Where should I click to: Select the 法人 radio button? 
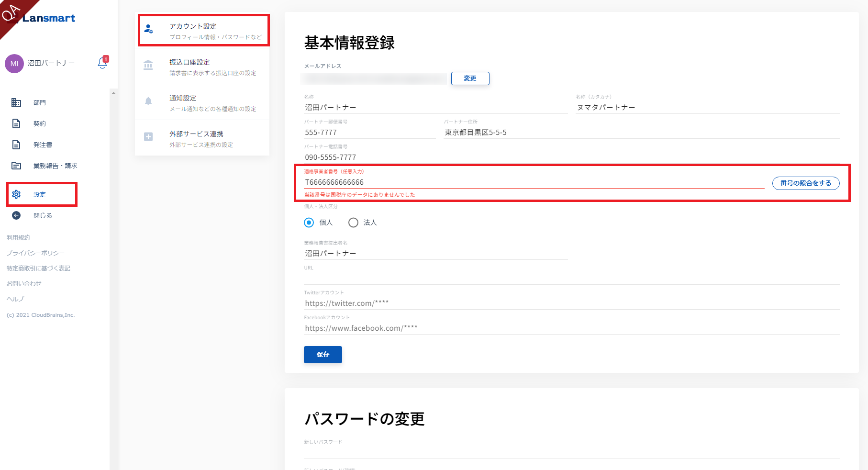coord(353,223)
